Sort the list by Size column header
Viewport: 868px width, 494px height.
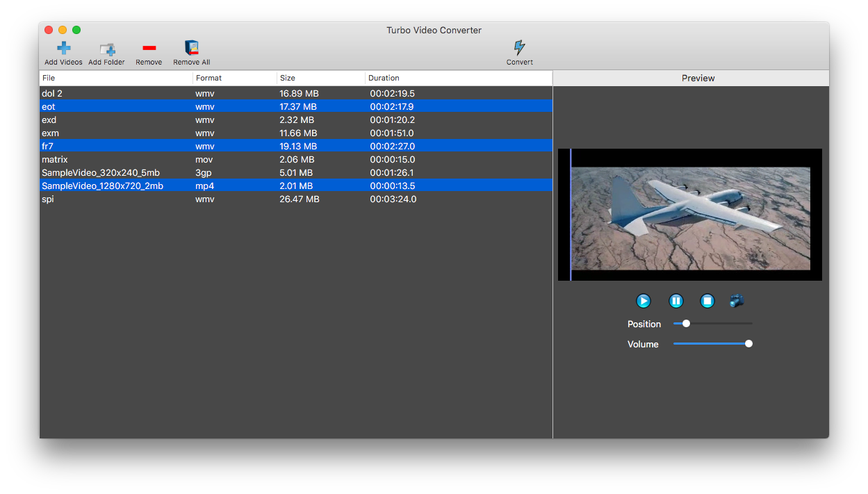[321, 78]
